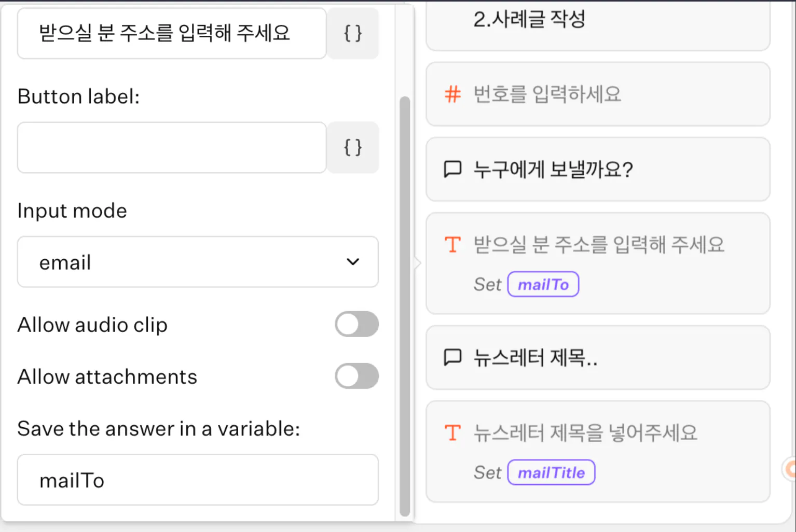Click the placeholder text field 받으실 분 주소를 입력해 주세요
Image resolution: width=796 pixels, height=532 pixels.
(x=171, y=33)
